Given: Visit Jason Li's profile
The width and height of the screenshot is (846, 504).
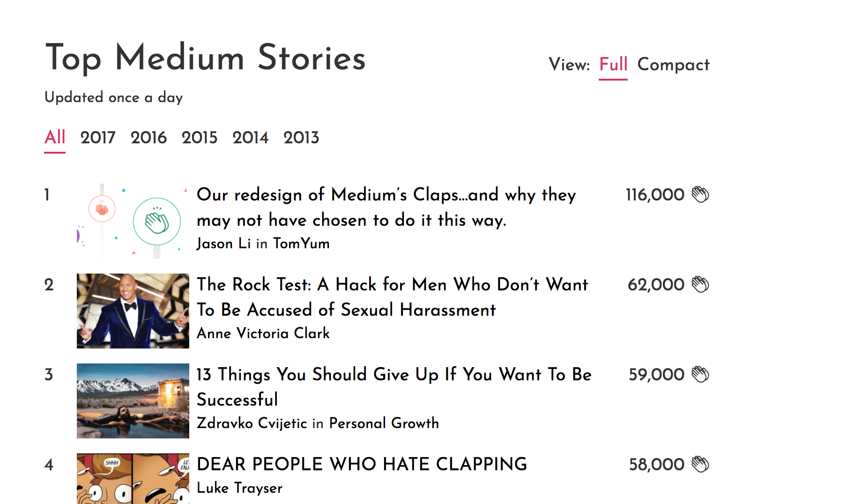Looking at the screenshot, I should 223,244.
